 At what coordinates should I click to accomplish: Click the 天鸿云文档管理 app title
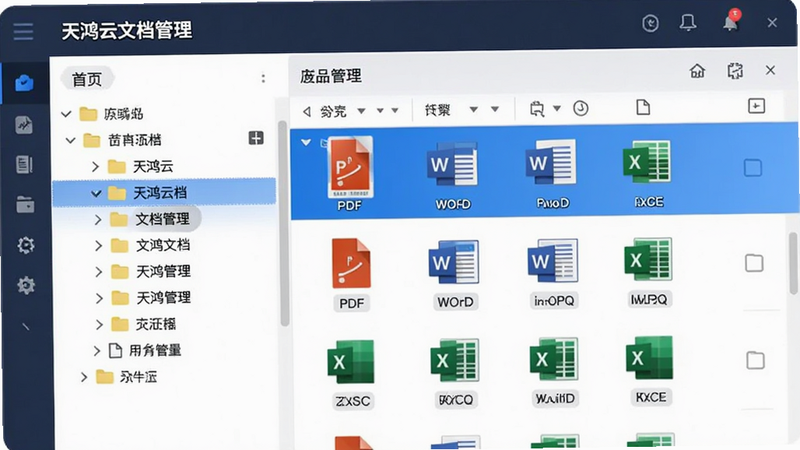point(127,31)
